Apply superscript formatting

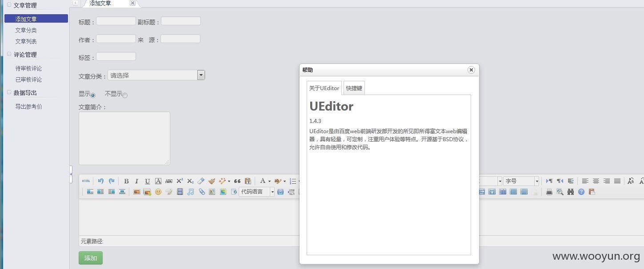pos(180,181)
